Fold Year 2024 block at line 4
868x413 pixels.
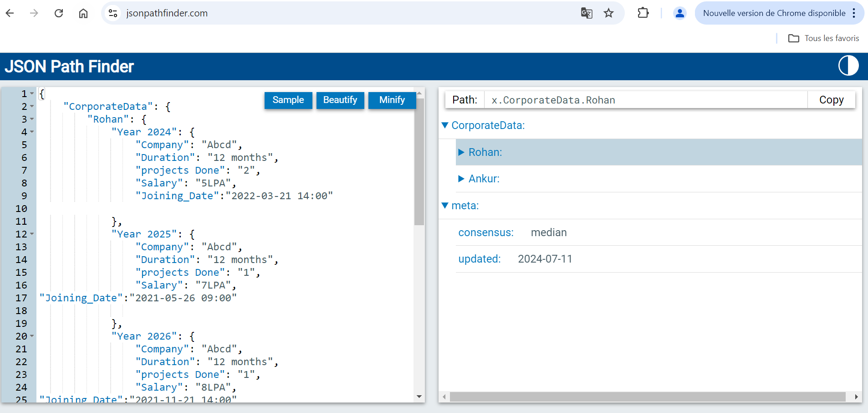pyautogui.click(x=32, y=132)
